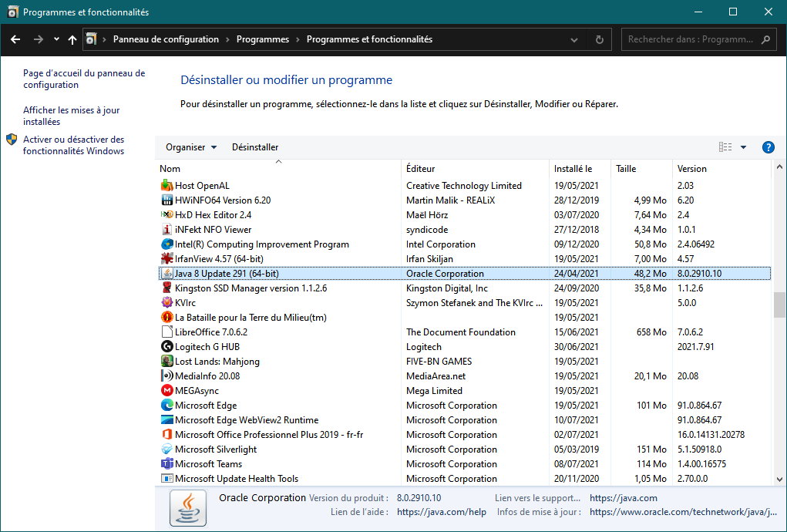Expand the control panel root breadcrumb chevron
This screenshot has height=532, width=787.
[x=104, y=39]
